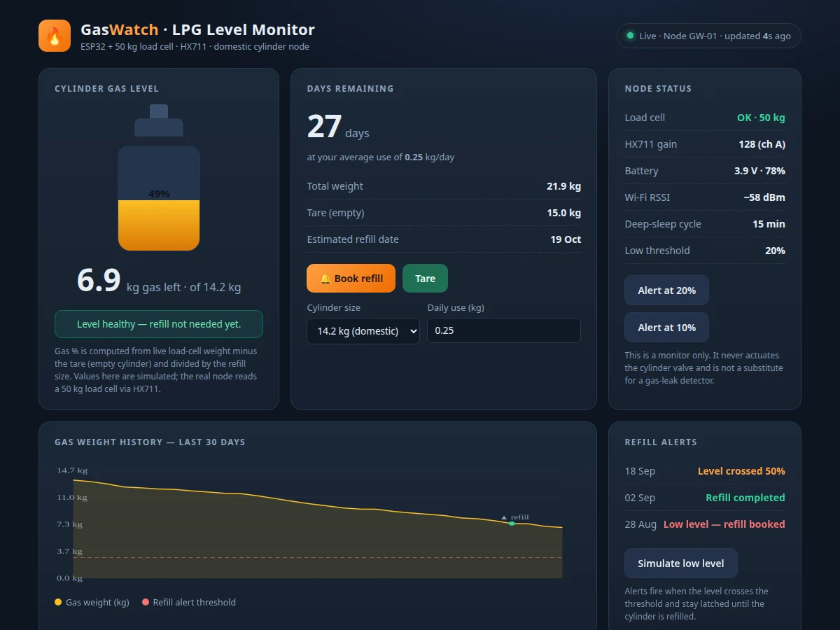Screen dimensions: 840x630
Task: Select the 02 Sep Refill completed alert
Action: click(x=705, y=498)
